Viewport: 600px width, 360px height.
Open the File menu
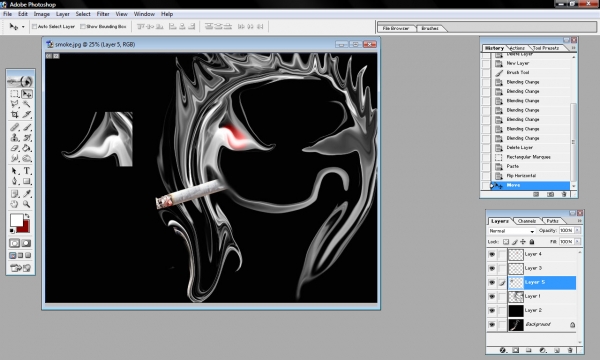(x=7, y=14)
